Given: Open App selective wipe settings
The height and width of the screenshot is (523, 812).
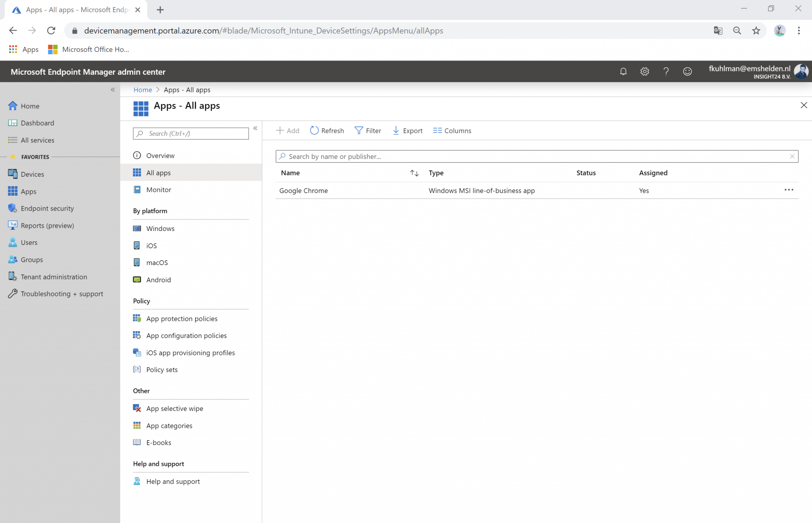Looking at the screenshot, I should 174,408.
